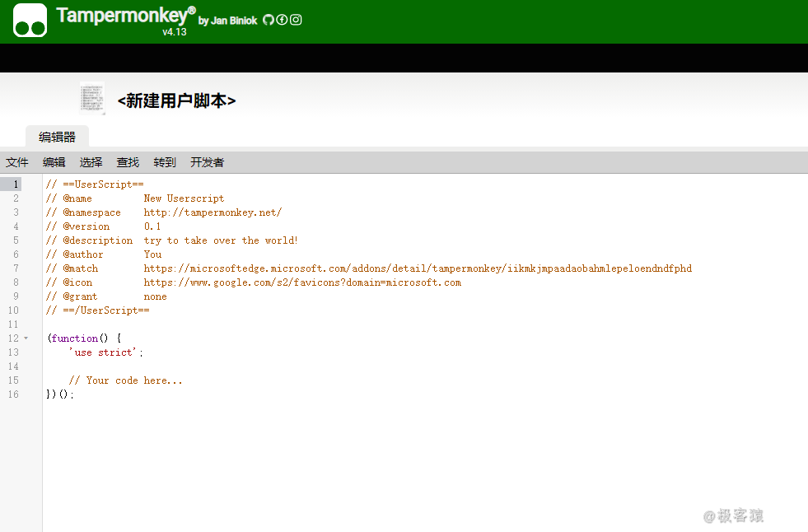Viewport: 808px width, 532px height.
Task: Open the 编辑 menu
Action: pyautogui.click(x=54, y=163)
